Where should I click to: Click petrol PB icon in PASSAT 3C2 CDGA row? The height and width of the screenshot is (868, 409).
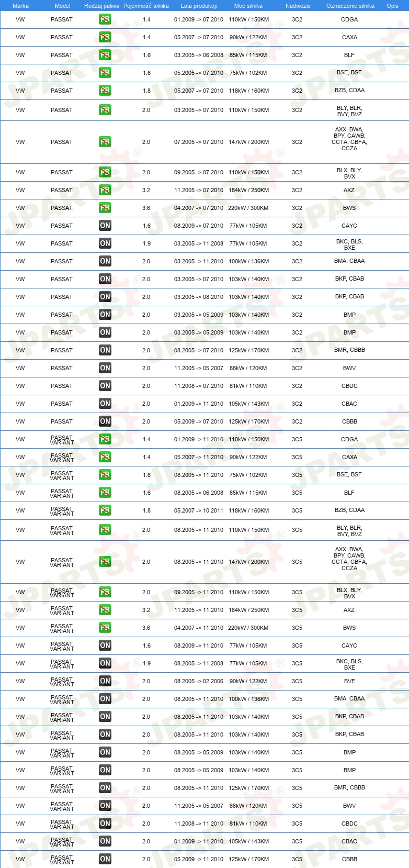[105, 19]
